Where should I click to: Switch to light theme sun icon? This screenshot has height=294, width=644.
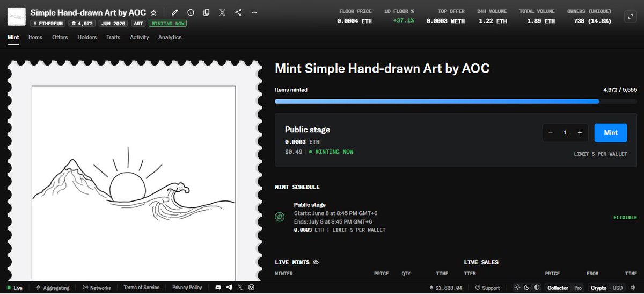click(x=517, y=288)
